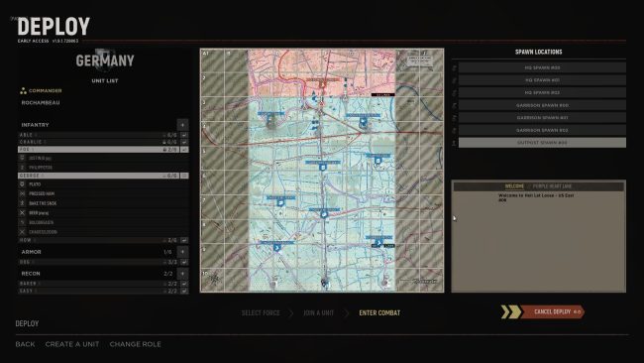Click the Cancel Deploy button
Image resolution: width=644 pixels, height=363 pixels.
point(553,312)
